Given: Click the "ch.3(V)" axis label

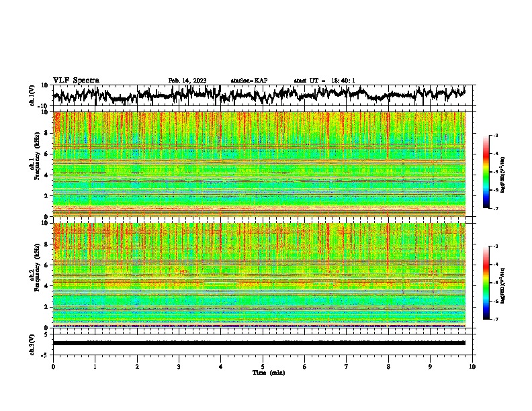Looking at the screenshot, I should pos(32,345).
